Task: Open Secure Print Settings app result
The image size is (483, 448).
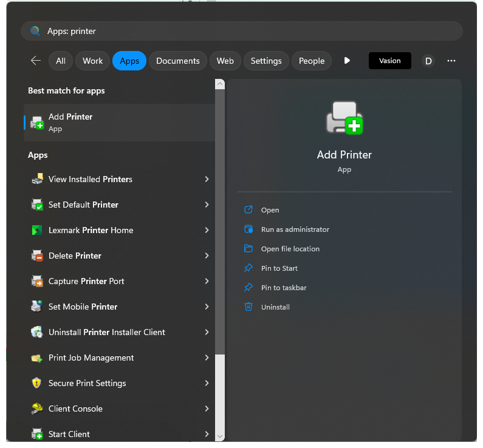Action: click(119, 383)
